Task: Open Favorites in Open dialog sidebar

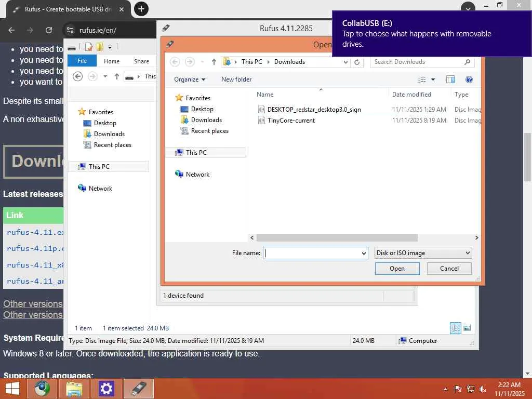Action: click(x=198, y=98)
